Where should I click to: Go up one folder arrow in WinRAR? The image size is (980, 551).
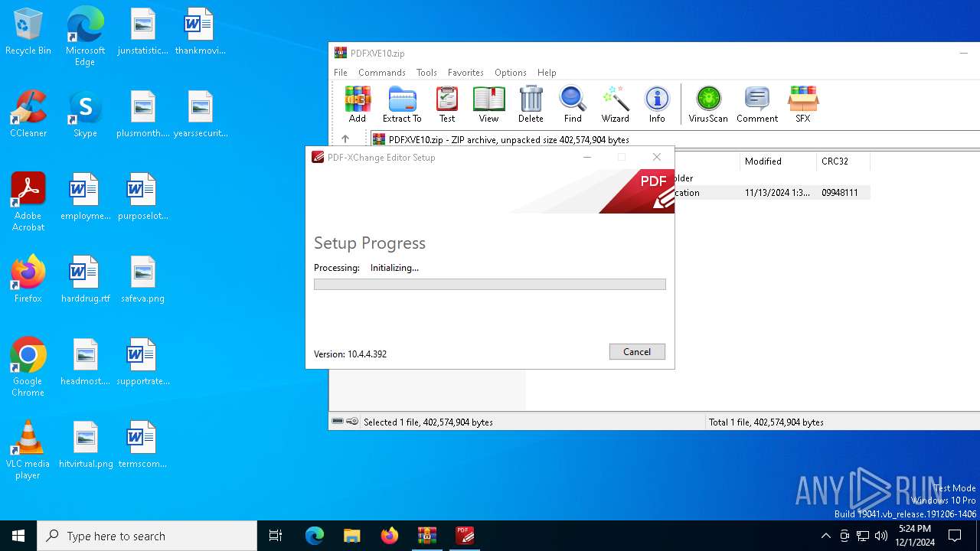point(345,139)
